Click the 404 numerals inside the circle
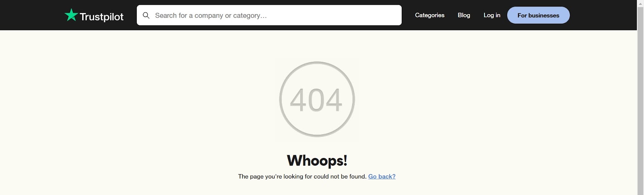 coord(316,100)
